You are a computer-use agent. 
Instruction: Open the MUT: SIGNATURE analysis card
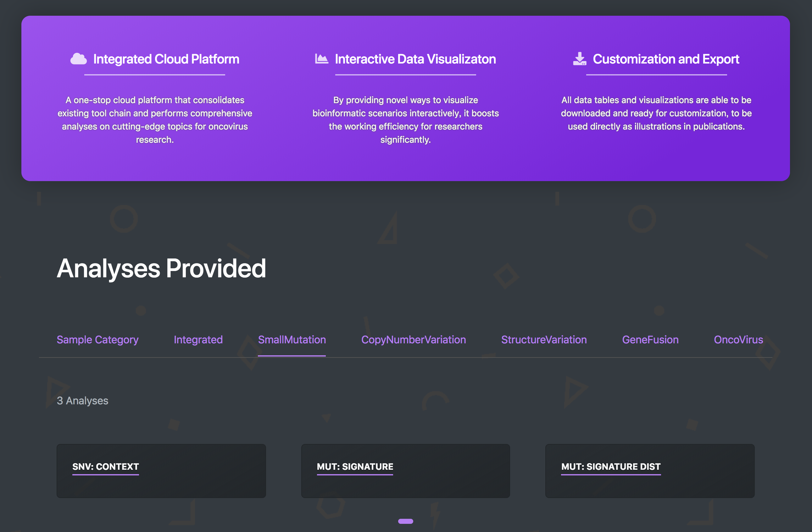click(405, 471)
